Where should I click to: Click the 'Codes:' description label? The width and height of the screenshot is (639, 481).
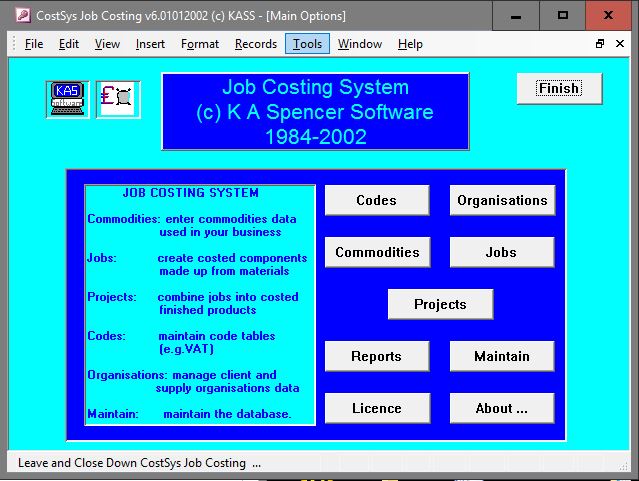106,336
